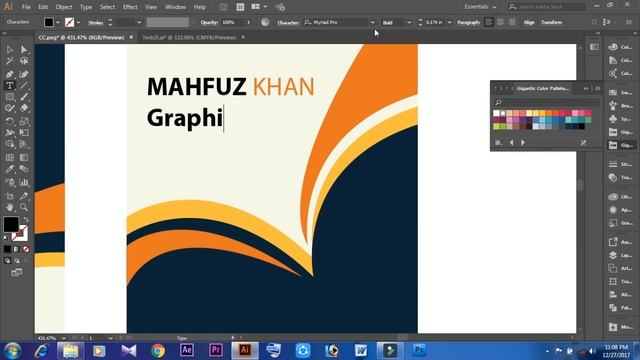The height and width of the screenshot is (360, 640).
Task: Show next swatch library arrow
Action: tap(523, 142)
